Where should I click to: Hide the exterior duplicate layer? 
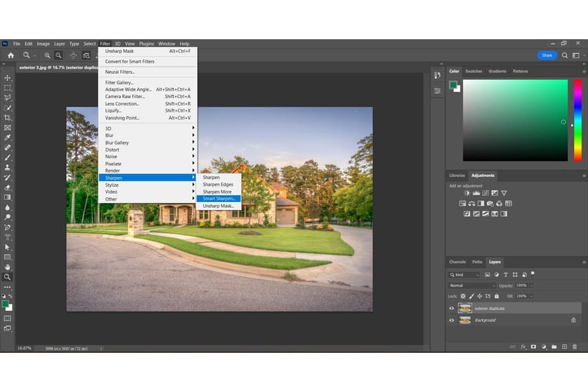[451, 308]
